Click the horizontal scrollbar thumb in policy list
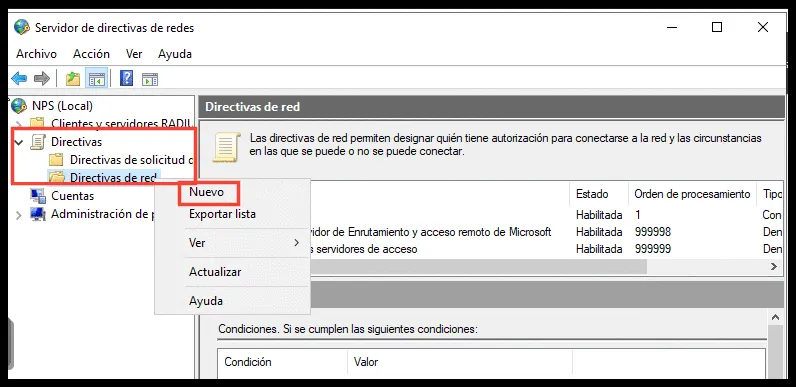Screen dimensions: 796x387 (x=478, y=267)
